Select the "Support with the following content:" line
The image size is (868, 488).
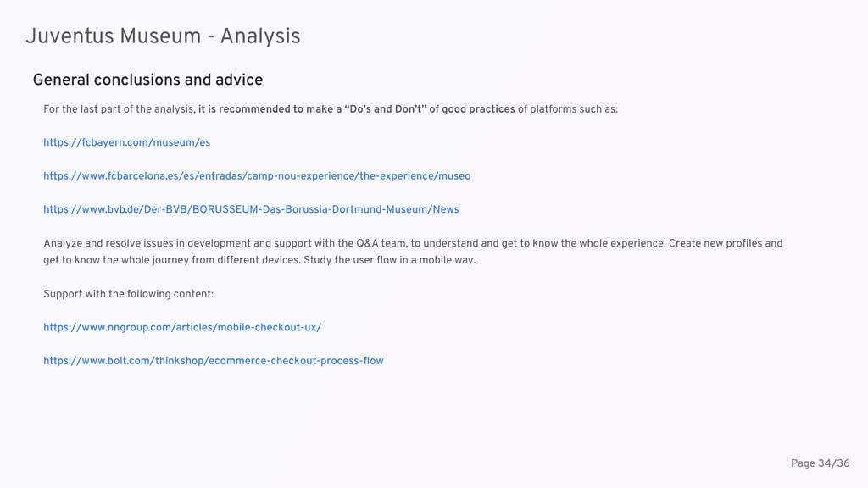point(129,294)
